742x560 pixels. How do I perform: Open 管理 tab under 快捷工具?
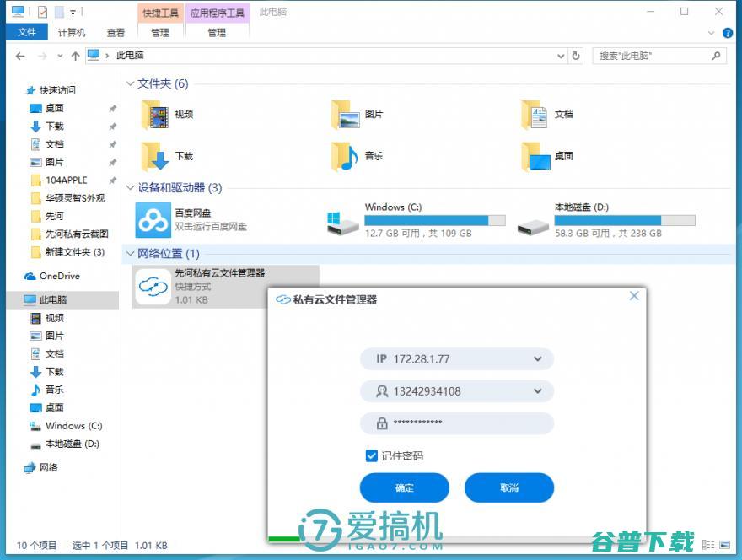[x=160, y=33]
